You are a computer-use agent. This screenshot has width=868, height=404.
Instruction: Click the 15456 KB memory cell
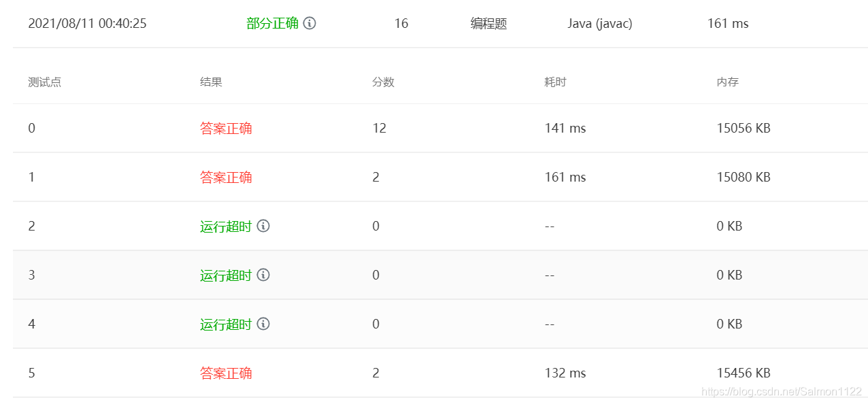tap(744, 373)
